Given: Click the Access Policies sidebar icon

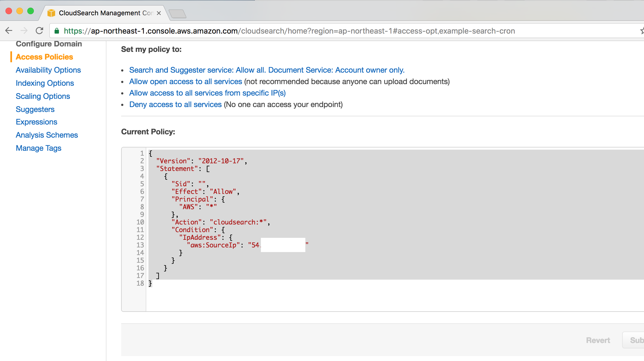Looking at the screenshot, I should point(44,57).
